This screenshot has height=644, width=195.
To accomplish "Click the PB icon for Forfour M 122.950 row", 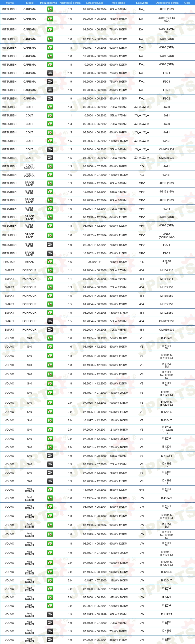I will (x=50, y=313).
